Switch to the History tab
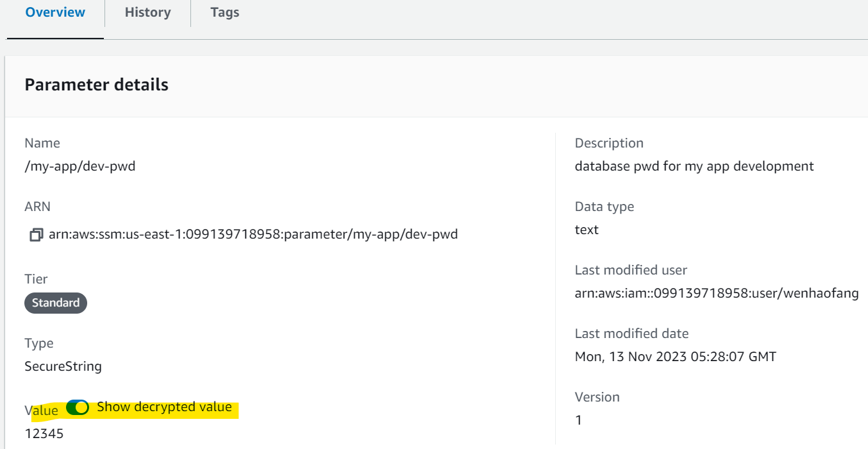 [147, 13]
